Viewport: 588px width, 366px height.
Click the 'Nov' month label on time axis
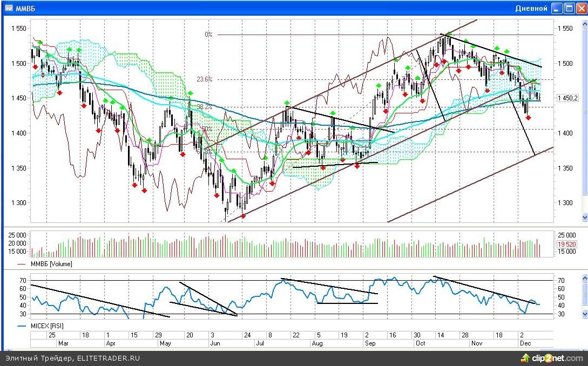(477, 343)
